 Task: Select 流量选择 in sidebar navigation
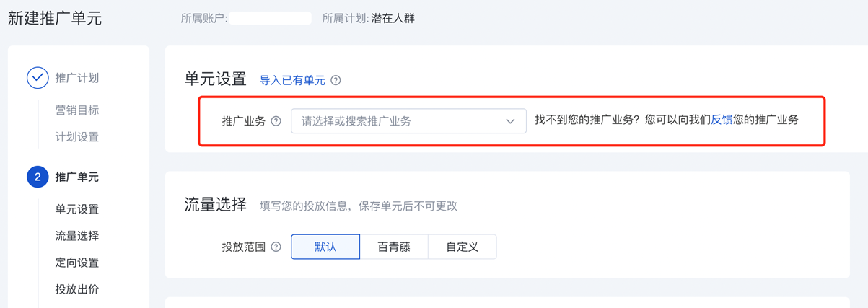[x=77, y=236]
